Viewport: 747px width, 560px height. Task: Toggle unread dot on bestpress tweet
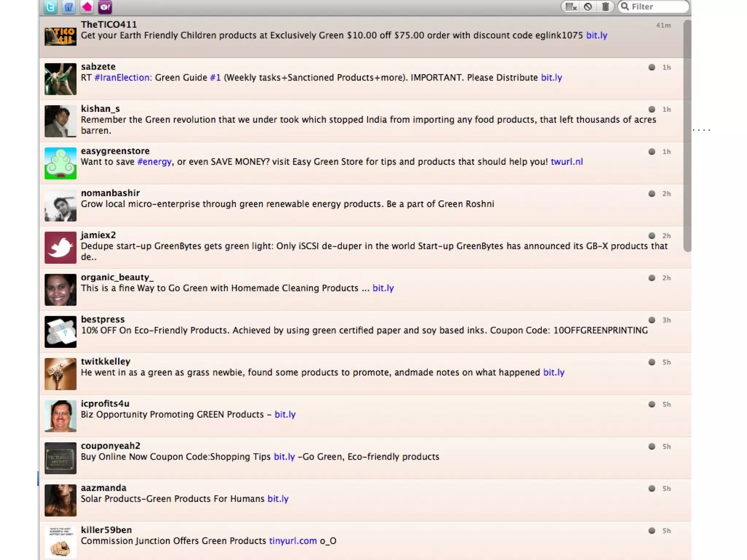point(651,320)
